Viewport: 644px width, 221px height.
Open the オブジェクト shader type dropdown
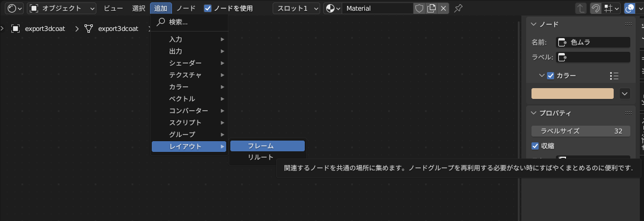[x=62, y=8]
